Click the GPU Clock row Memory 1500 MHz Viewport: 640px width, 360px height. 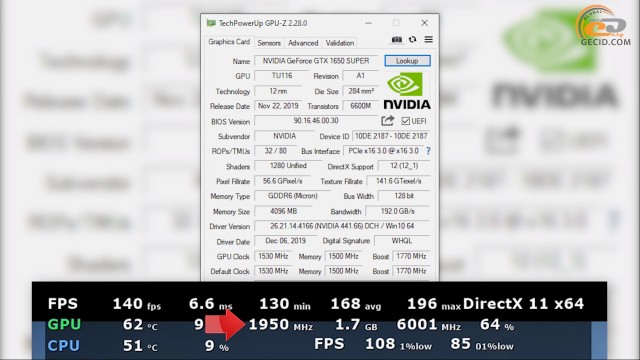tap(343, 256)
